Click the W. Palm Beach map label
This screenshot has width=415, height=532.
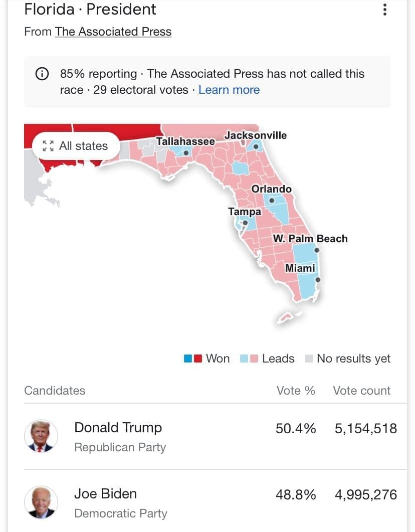[310, 239]
